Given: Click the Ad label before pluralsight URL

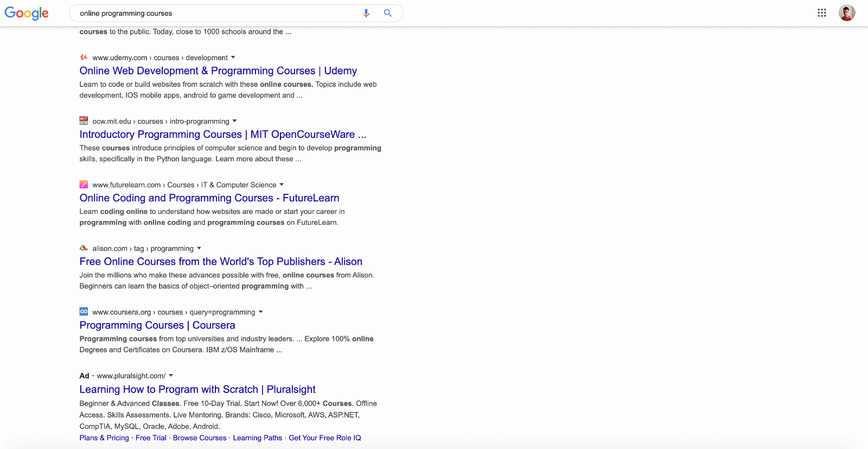Looking at the screenshot, I should click(x=84, y=375).
